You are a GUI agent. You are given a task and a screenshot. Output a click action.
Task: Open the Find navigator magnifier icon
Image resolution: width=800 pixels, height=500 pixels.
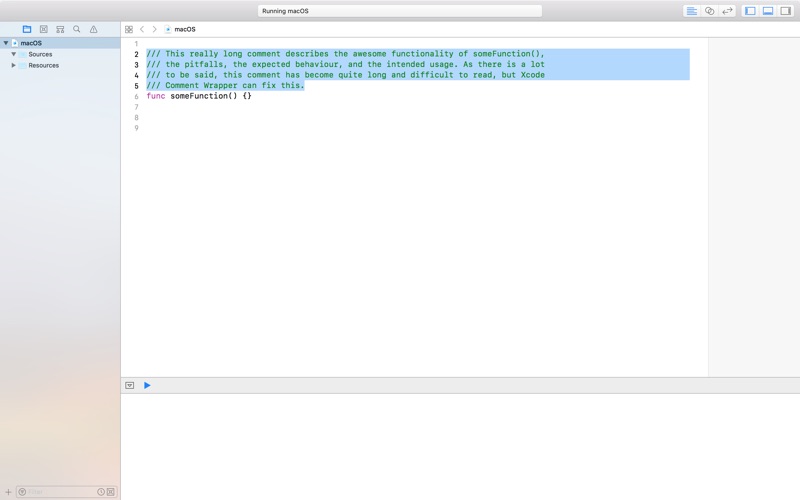pos(77,29)
